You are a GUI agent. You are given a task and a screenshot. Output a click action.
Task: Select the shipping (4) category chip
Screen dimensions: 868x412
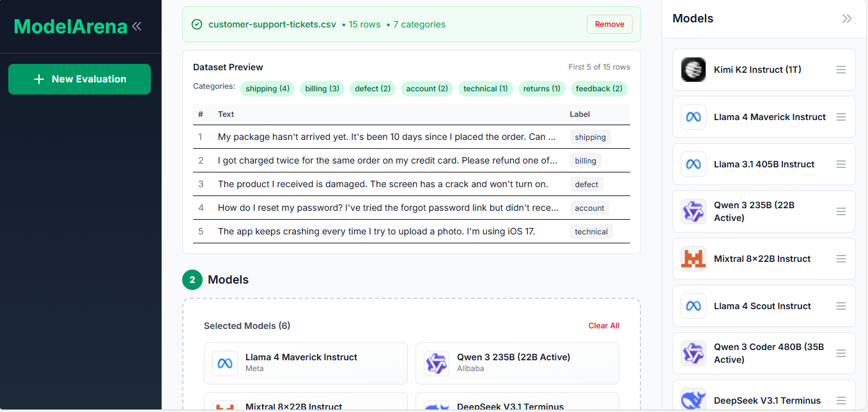267,89
